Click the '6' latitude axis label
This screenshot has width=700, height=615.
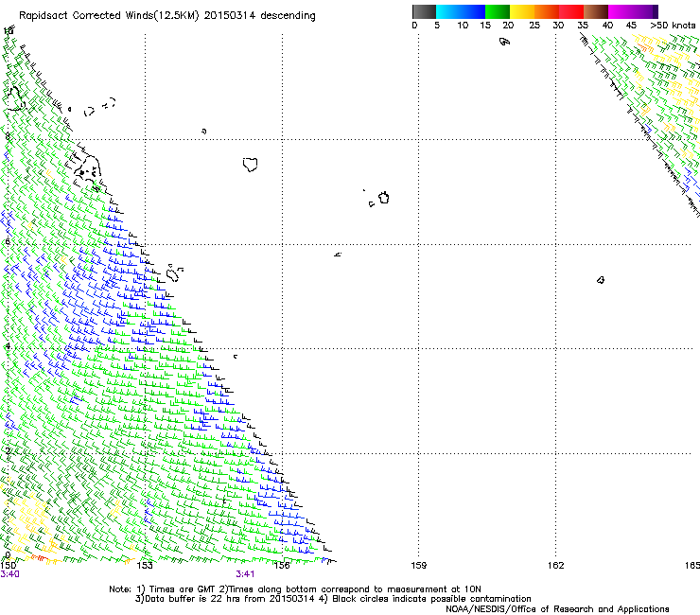click(8, 241)
